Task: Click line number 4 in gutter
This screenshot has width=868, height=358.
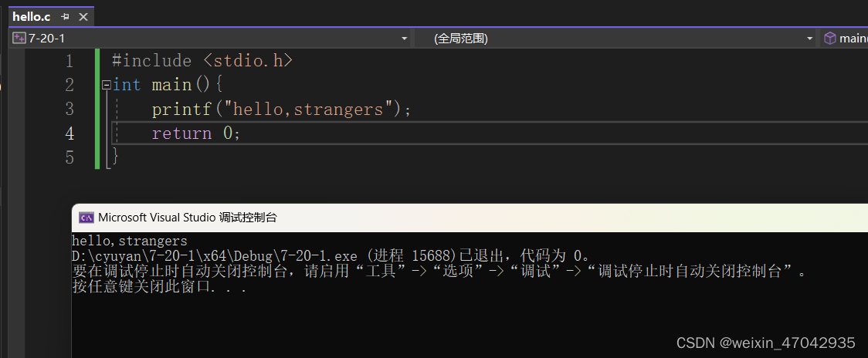Action: pos(70,133)
